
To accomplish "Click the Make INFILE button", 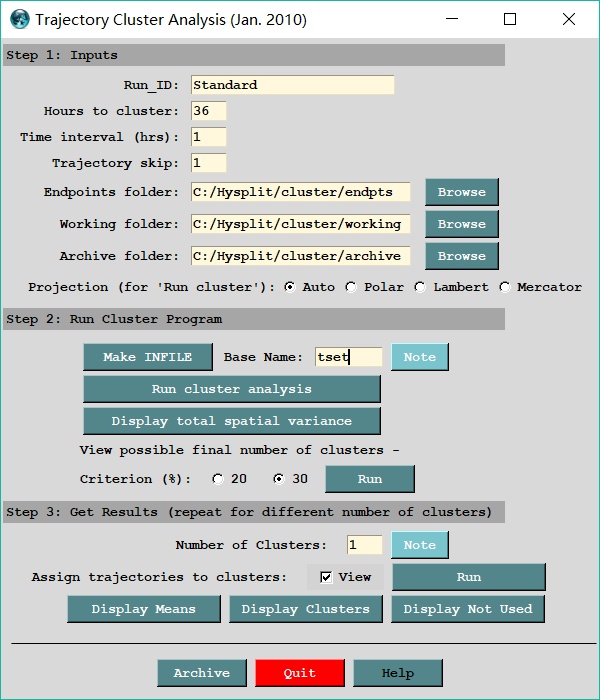I will point(148,357).
